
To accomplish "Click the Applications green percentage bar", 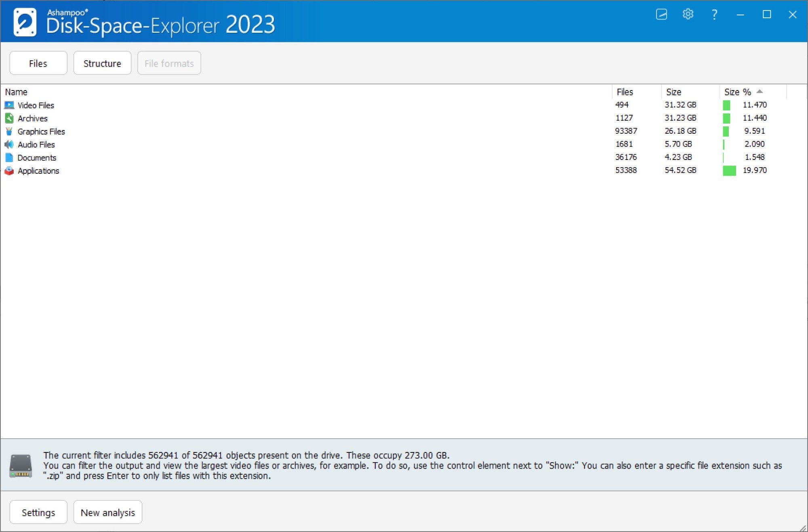I will [729, 171].
